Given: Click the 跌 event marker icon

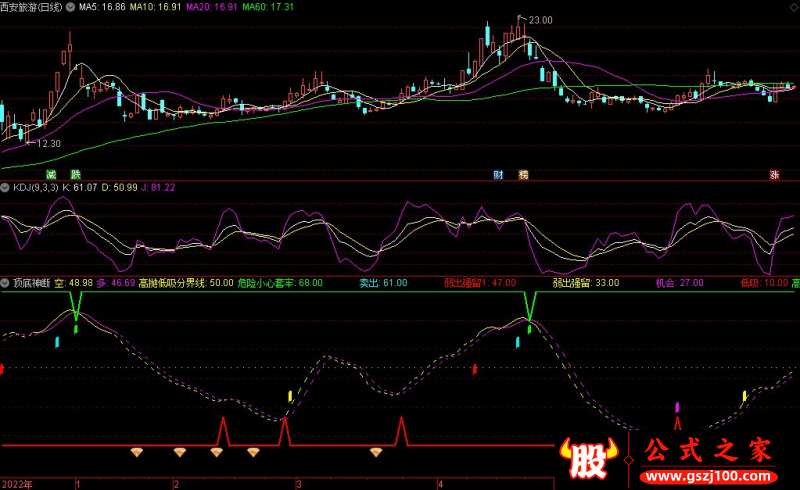Looking at the screenshot, I should 75,174.
